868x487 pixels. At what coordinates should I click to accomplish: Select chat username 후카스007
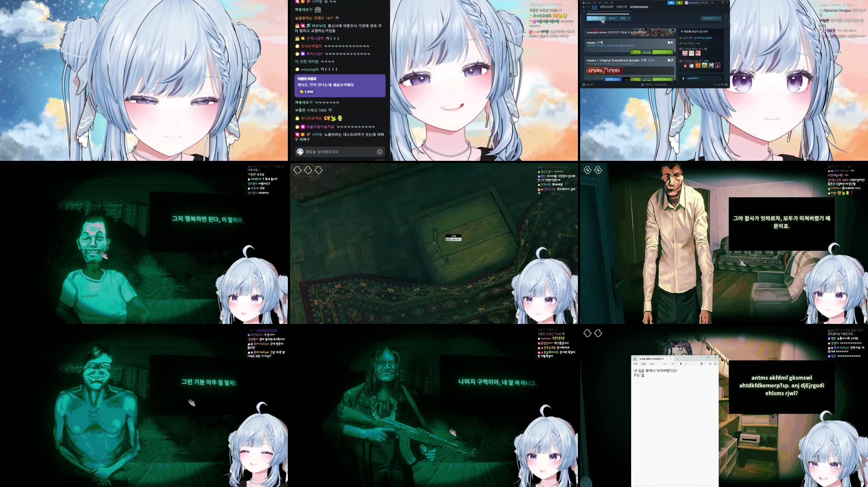pos(314,54)
